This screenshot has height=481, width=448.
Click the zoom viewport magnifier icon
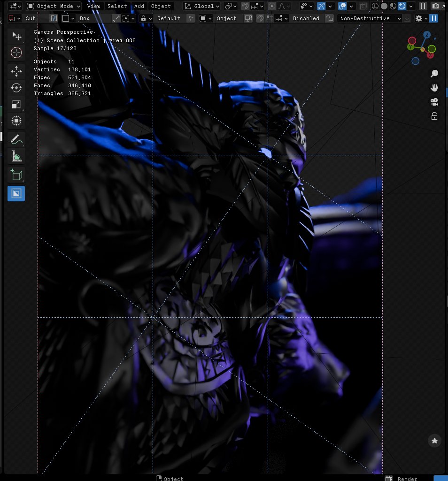pyautogui.click(x=434, y=74)
